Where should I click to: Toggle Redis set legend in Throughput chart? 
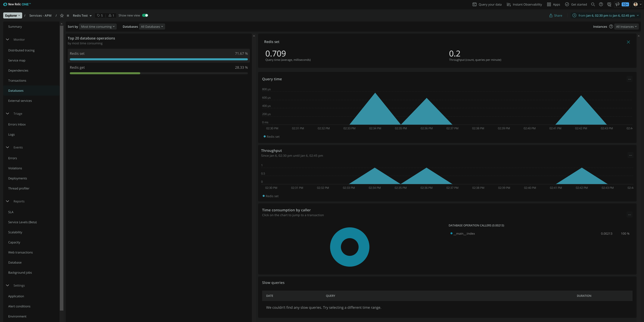(271, 196)
